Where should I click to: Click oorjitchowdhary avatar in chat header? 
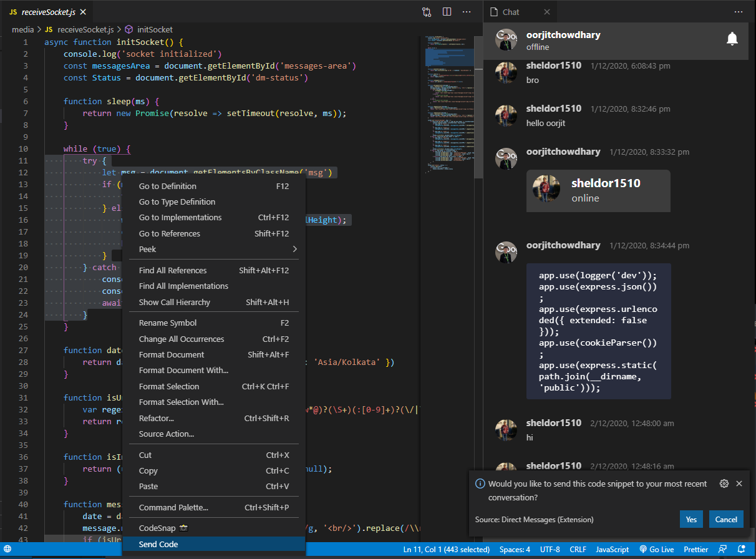[x=506, y=40]
